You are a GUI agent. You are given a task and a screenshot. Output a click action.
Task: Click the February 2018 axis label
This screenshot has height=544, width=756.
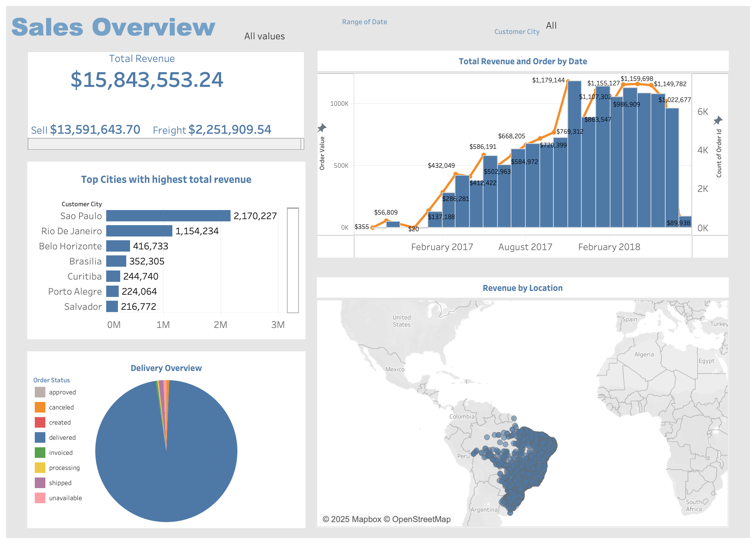coord(609,247)
